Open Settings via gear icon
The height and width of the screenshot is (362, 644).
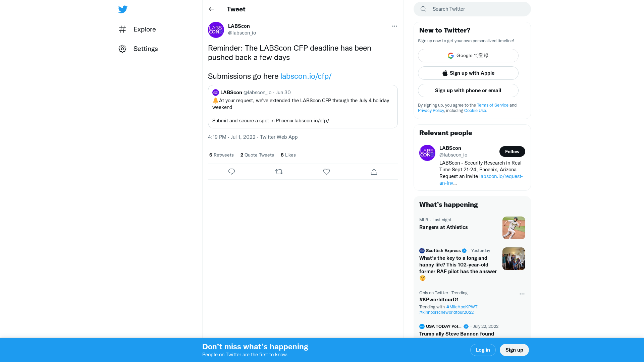point(122,49)
